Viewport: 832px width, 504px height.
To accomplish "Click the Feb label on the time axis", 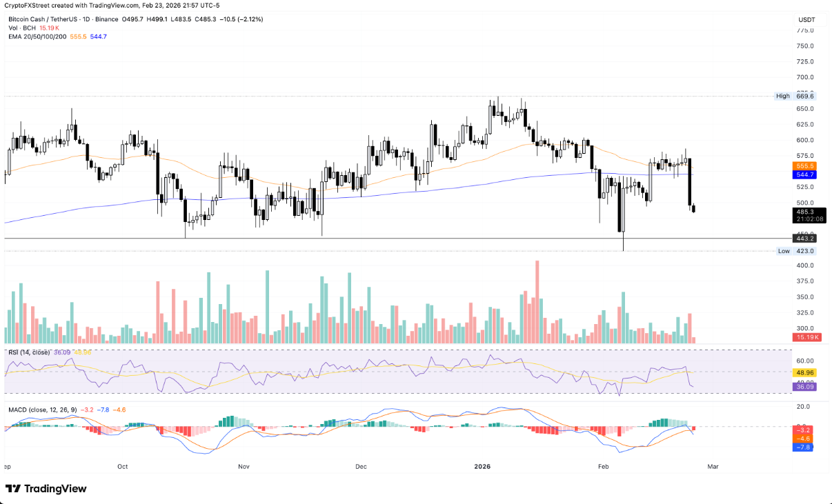I will click(603, 467).
